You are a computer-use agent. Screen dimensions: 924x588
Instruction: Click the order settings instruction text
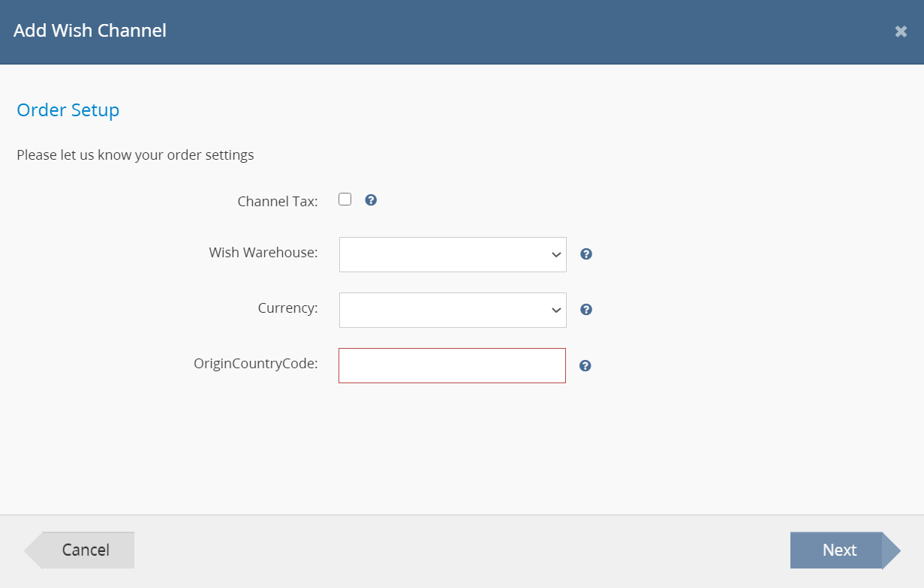click(135, 155)
